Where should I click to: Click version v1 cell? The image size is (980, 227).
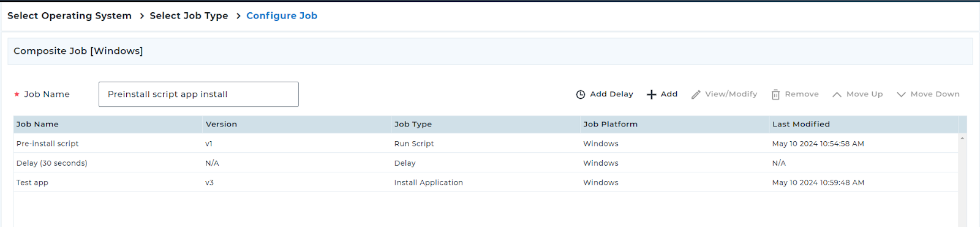209,144
